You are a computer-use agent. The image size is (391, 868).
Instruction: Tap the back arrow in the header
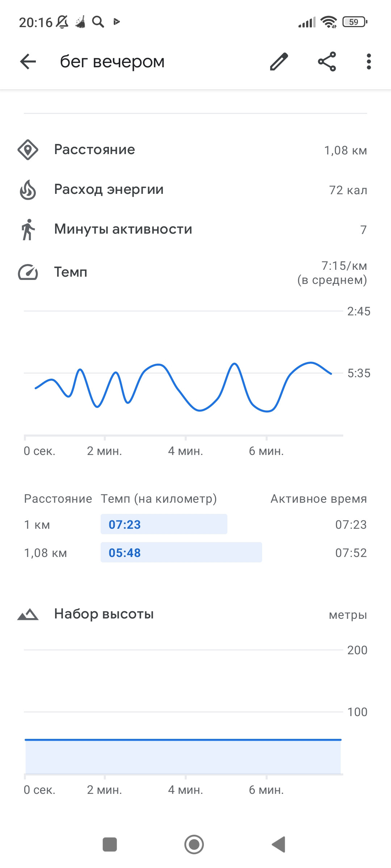coord(28,61)
